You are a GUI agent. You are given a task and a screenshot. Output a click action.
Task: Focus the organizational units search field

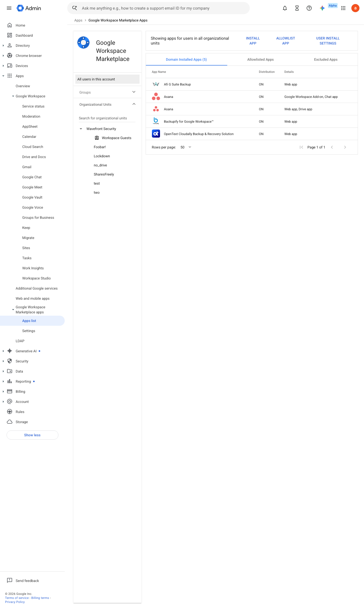point(107,118)
